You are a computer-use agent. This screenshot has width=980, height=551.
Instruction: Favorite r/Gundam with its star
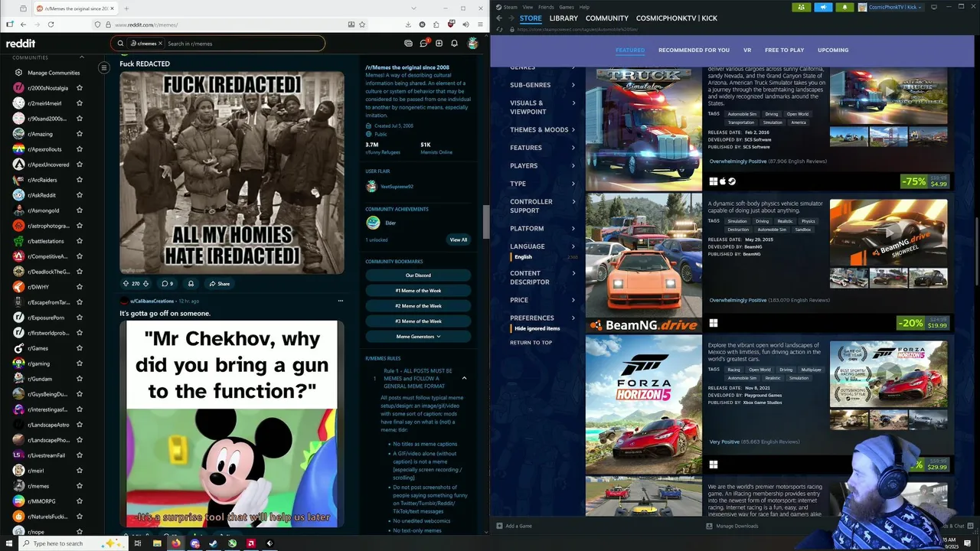tap(79, 379)
